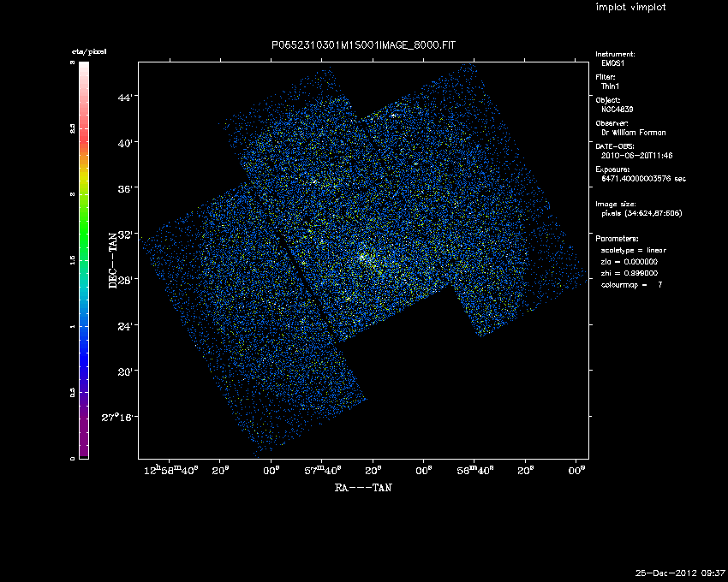Select the 2010-06-20T11:46 observation date

636,156
